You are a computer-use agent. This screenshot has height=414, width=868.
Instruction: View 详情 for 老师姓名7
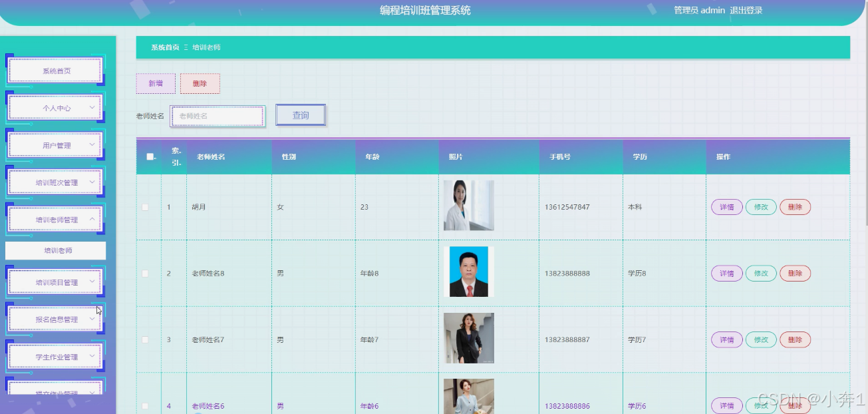coord(727,339)
